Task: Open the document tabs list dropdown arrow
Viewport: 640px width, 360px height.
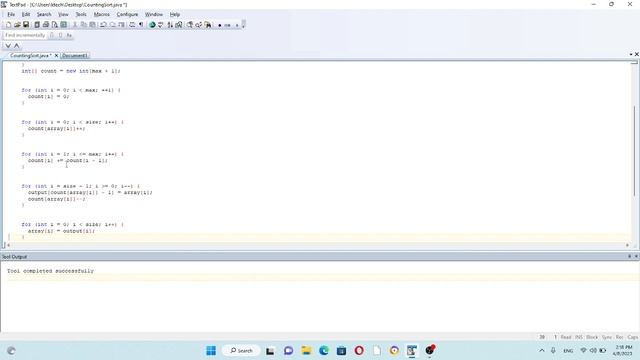Action: tap(631, 54)
